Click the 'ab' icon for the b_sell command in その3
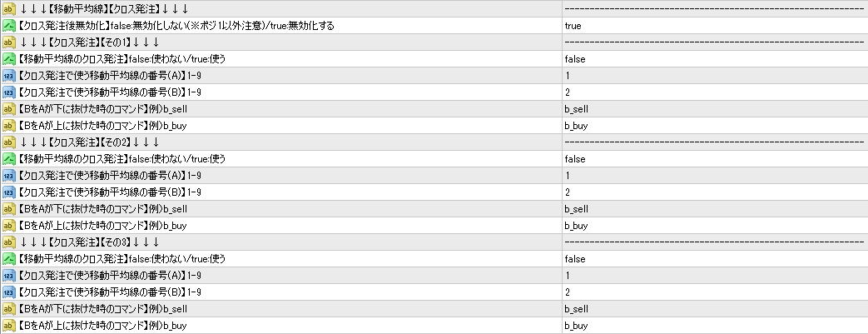868x334 pixels. pos(8,309)
